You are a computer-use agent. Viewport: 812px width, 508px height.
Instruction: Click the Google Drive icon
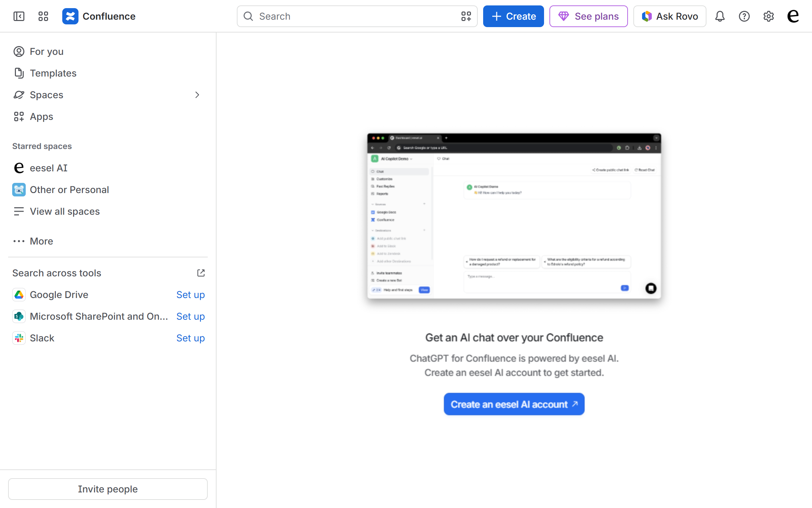pos(19,295)
